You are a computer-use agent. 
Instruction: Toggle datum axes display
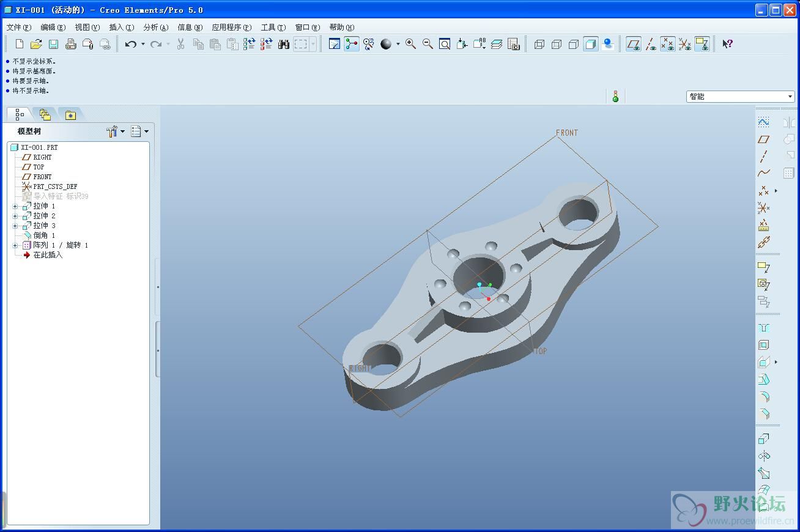point(651,44)
